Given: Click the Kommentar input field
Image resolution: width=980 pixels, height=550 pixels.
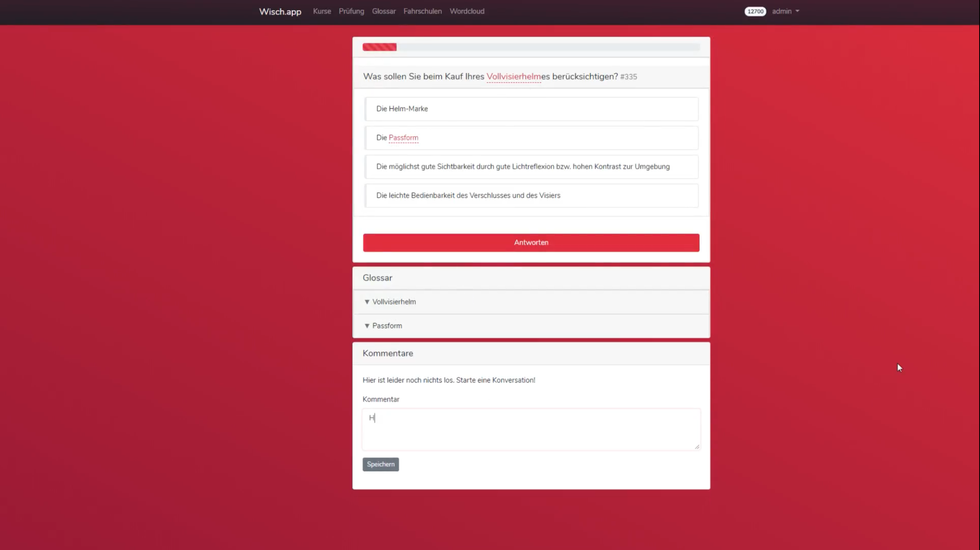Looking at the screenshot, I should pyautogui.click(x=531, y=429).
